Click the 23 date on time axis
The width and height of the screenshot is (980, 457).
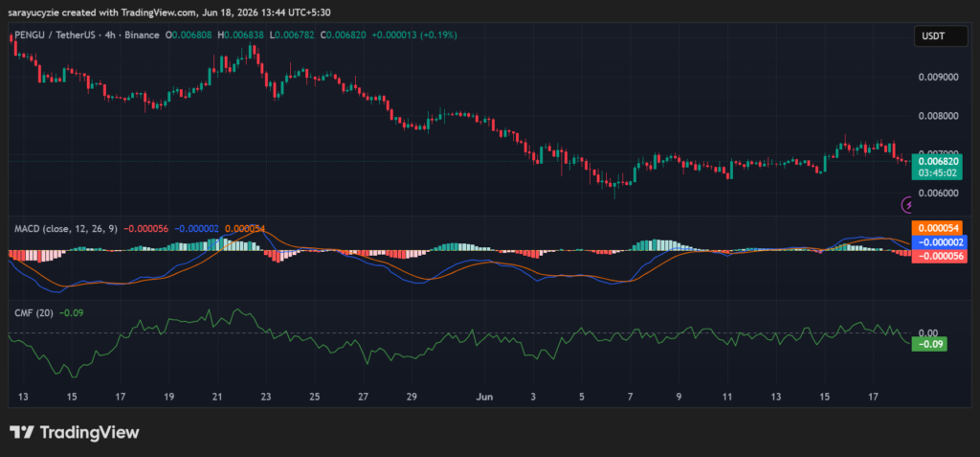pyautogui.click(x=266, y=397)
